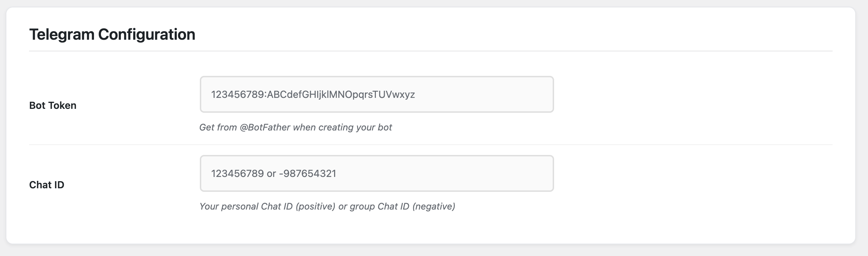
Task: Select the Bot Token placeholder text
Action: pos(314,95)
